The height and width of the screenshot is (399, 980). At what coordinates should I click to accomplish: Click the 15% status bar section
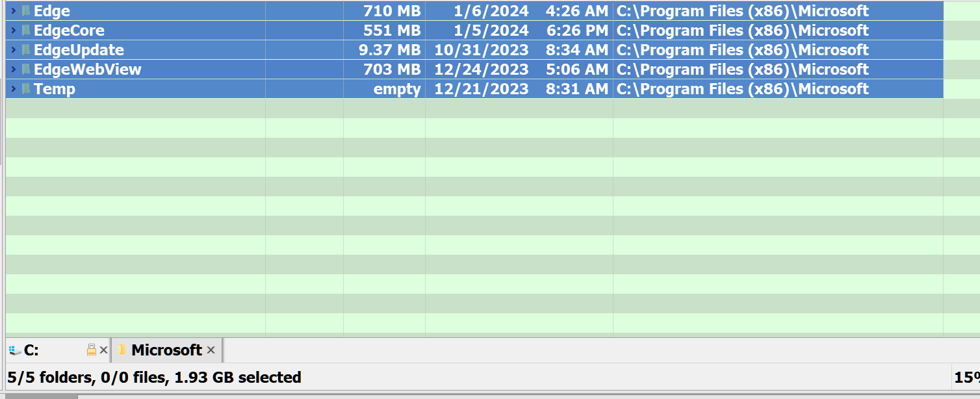[966, 378]
